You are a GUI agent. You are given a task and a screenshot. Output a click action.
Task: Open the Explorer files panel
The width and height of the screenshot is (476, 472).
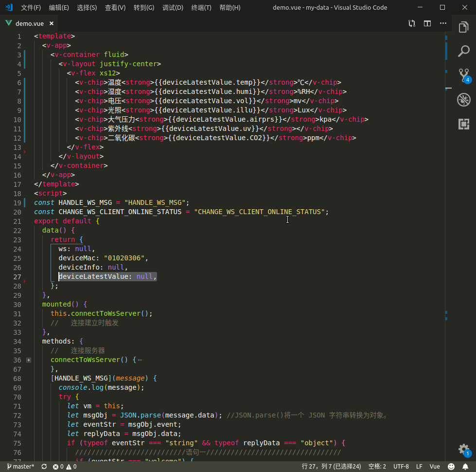pyautogui.click(x=463, y=27)
